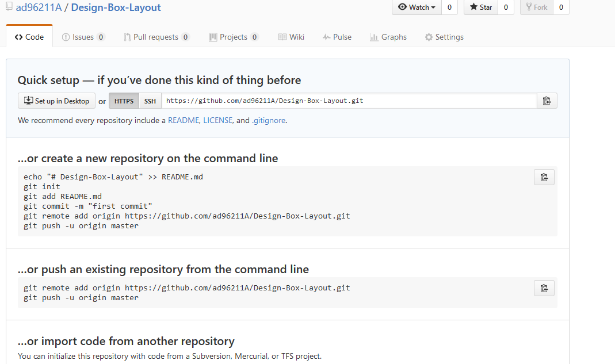Open the Projects tab
Viewport: 615px width, 364px height.
pos(233,37)
